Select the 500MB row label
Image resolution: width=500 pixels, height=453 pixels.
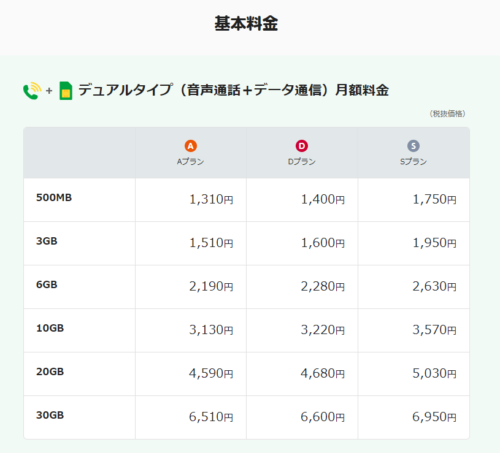(54, 198)
